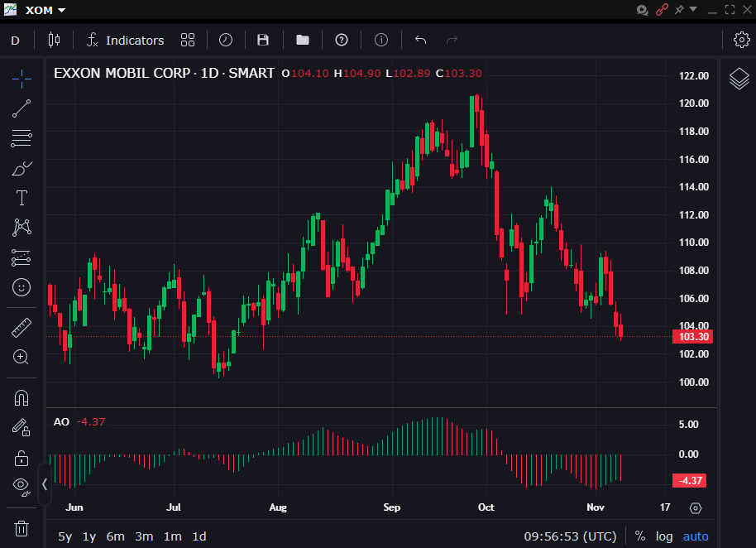Toggle magnet mode on
Image resolution: width=756 pixels, height=548 pixels.
(22, 397)
